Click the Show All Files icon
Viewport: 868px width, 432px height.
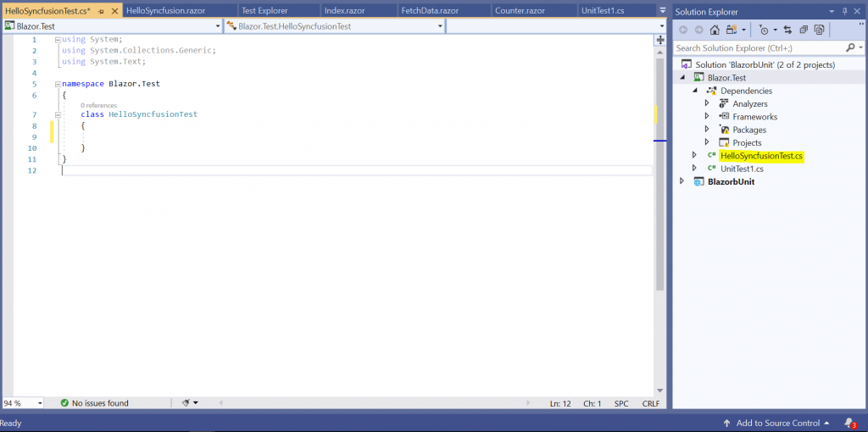click(x=819, y=30)
